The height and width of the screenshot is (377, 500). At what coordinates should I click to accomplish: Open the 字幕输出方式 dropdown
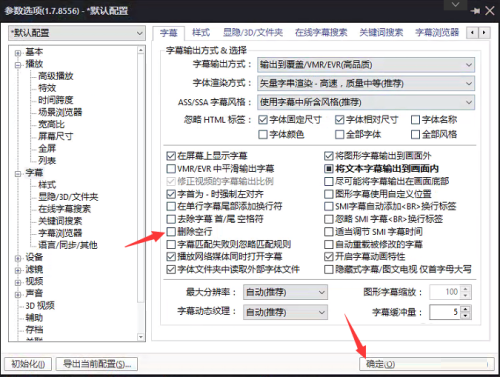pos(366,65)
